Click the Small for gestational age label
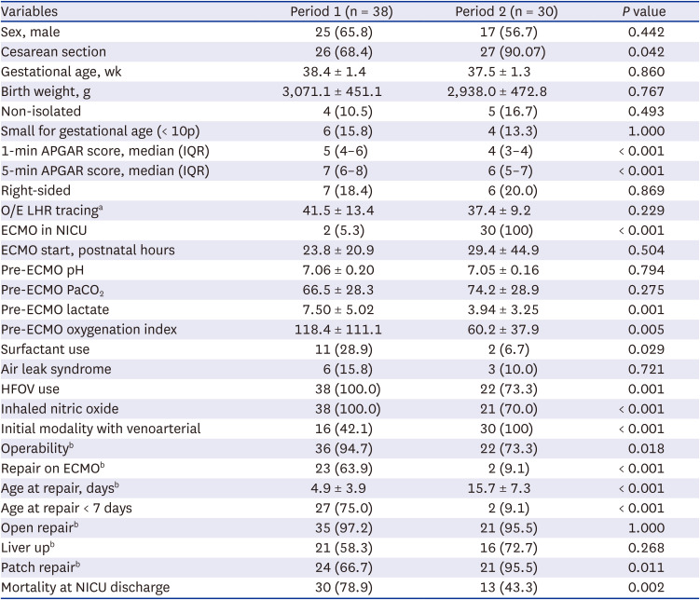The width and height of the screenshot is (700, 600). [x=101, y=130]
